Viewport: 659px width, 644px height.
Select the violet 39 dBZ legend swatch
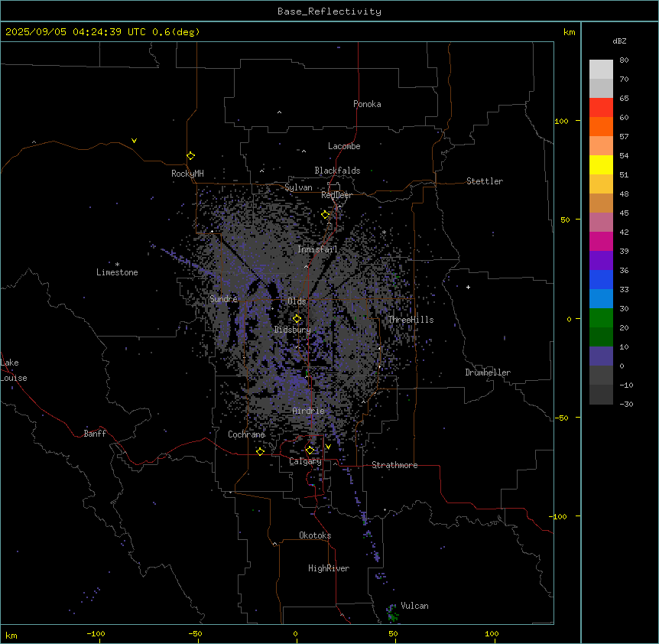(601, 261)
